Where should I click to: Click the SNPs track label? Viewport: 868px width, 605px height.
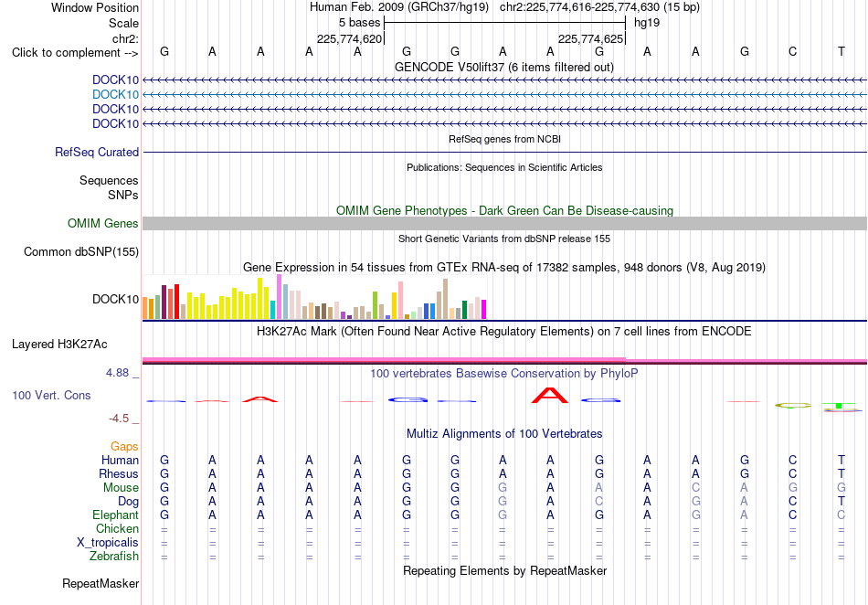click(x=123, y=196)
